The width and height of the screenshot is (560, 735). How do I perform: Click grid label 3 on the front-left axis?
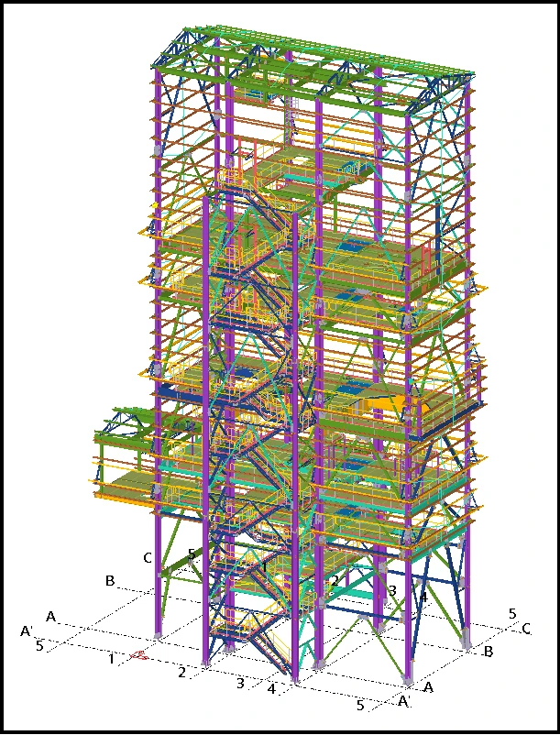coord(241,683)
